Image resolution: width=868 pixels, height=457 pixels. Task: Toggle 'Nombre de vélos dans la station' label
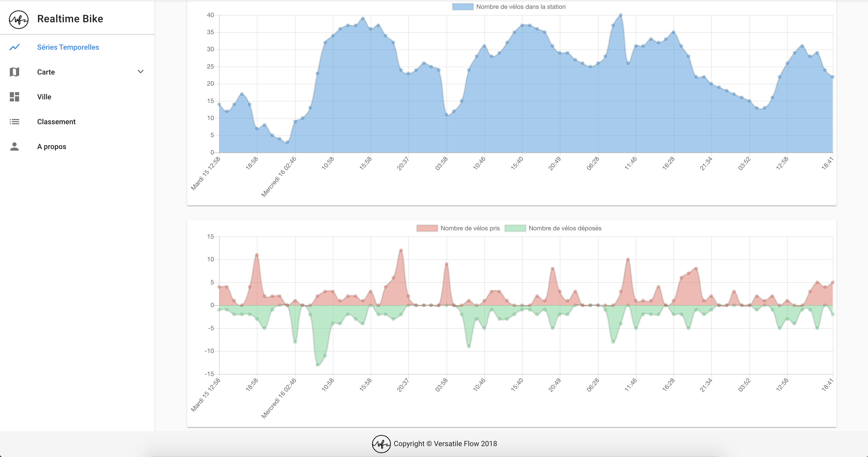tap(521, 7)
